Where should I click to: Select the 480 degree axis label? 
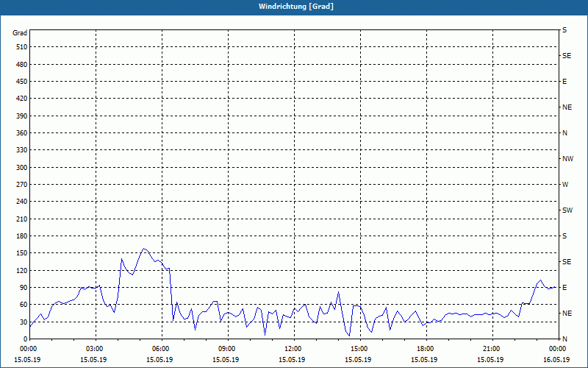22,64
